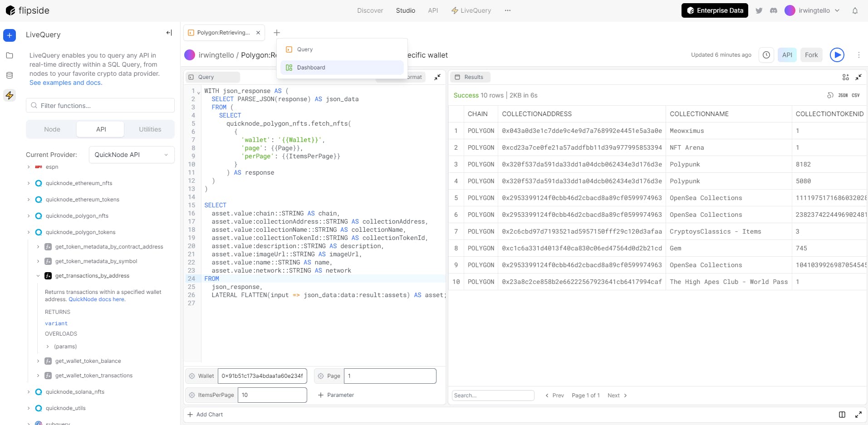Open the database icon in left rail
This screenshot has width=868, height=425.
[10, 75]
